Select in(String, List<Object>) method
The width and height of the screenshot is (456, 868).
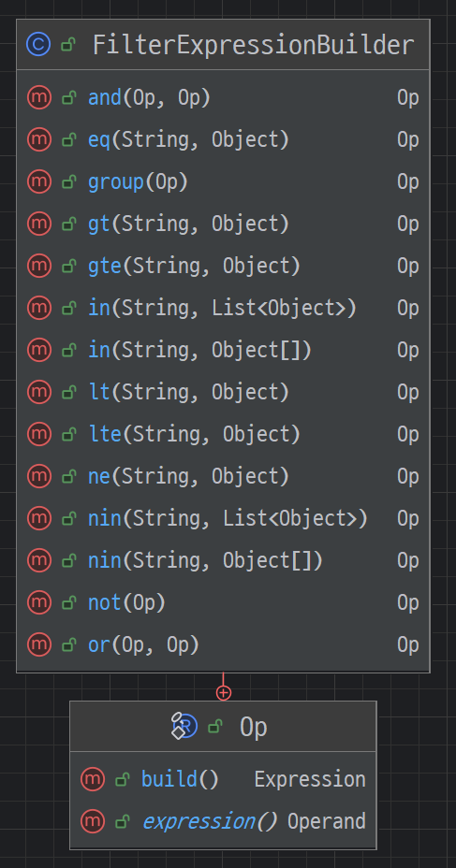pos(222,308)
